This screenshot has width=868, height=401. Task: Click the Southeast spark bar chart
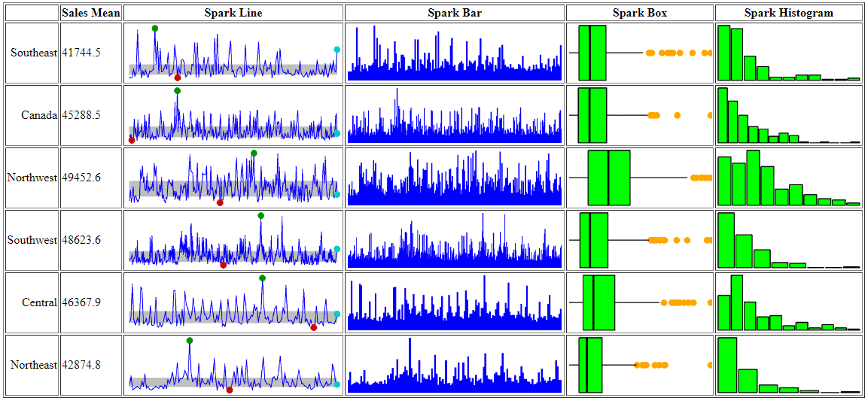click(455, 53)
